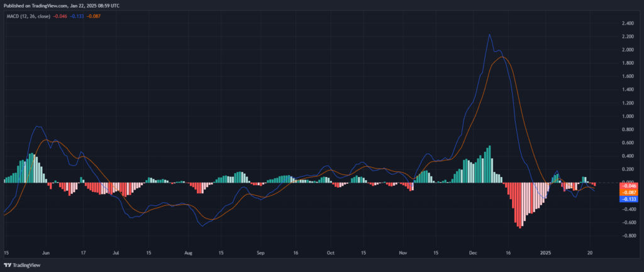Click the 2.400 level on the price axis
Screen dimensions: 644x272
click(x=628, y=23)
